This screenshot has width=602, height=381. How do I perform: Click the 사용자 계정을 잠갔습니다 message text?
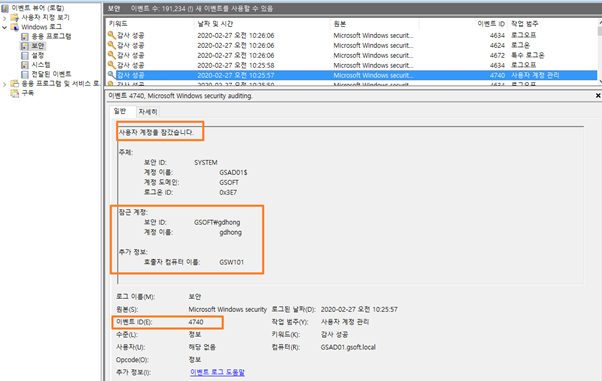pos(156,132)
